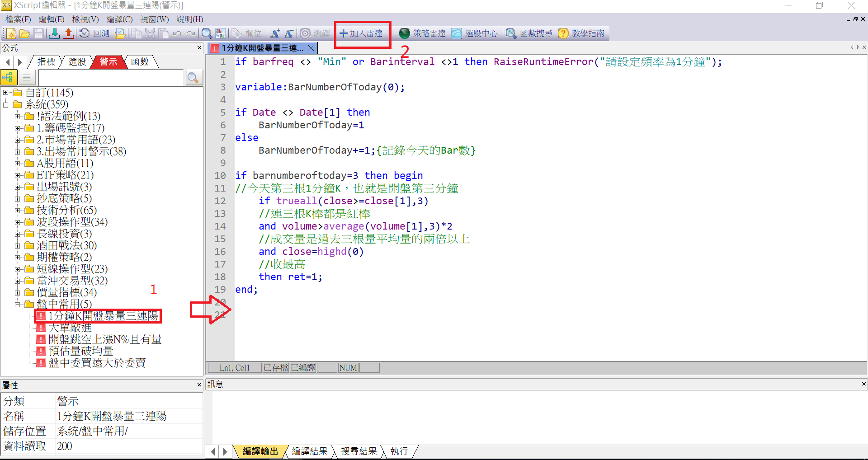Increase editor font size with A+ icon
Screen dimensions: 868x460
coord(275,33)
